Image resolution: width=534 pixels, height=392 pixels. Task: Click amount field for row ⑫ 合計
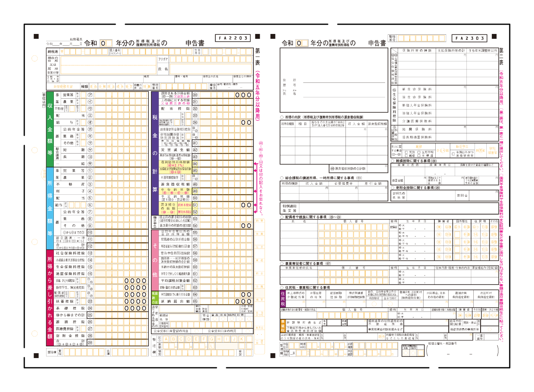[121, 246]
